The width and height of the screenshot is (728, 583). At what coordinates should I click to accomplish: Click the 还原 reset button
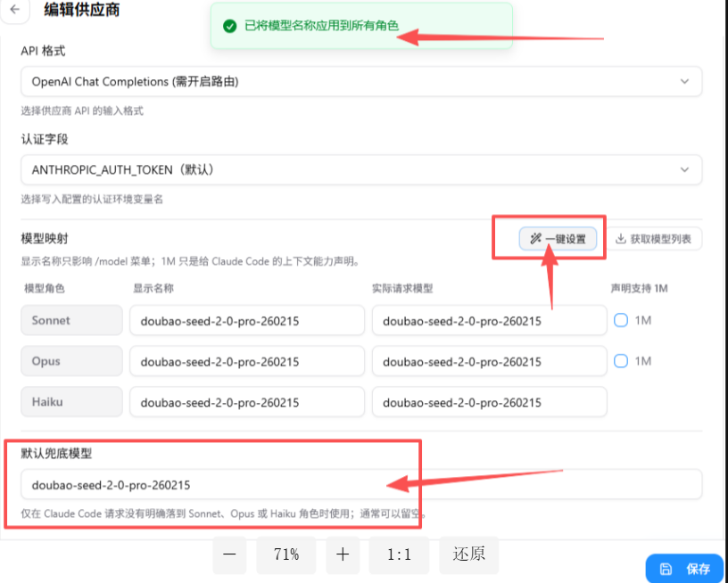coord(469,554)
